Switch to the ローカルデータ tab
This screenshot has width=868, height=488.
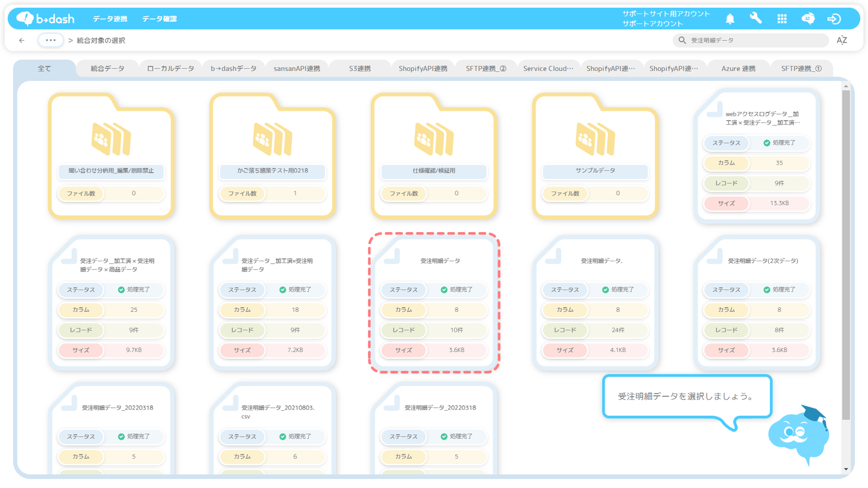171,69
